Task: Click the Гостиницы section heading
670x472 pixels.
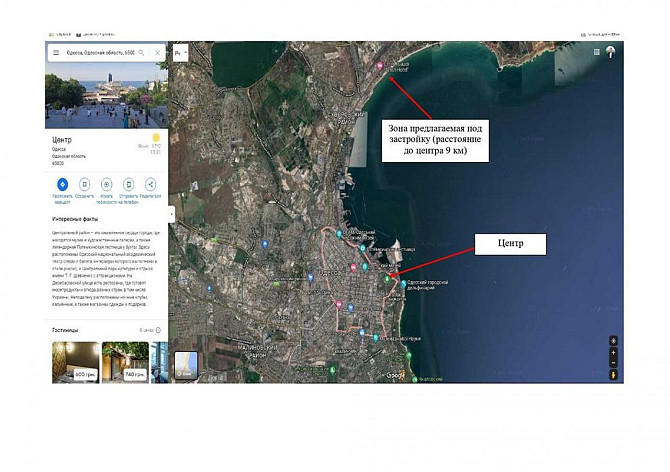Action: [65, 330]
